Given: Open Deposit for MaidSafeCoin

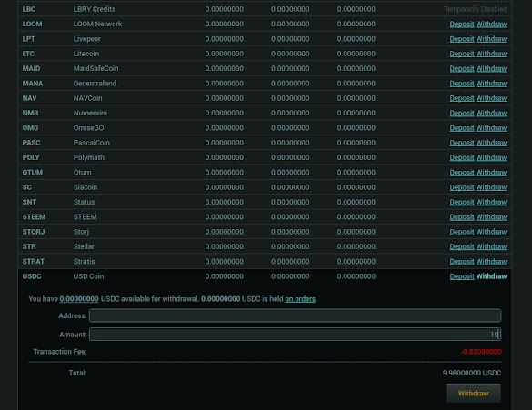Looking at the screenshot, I should point(462,68).
